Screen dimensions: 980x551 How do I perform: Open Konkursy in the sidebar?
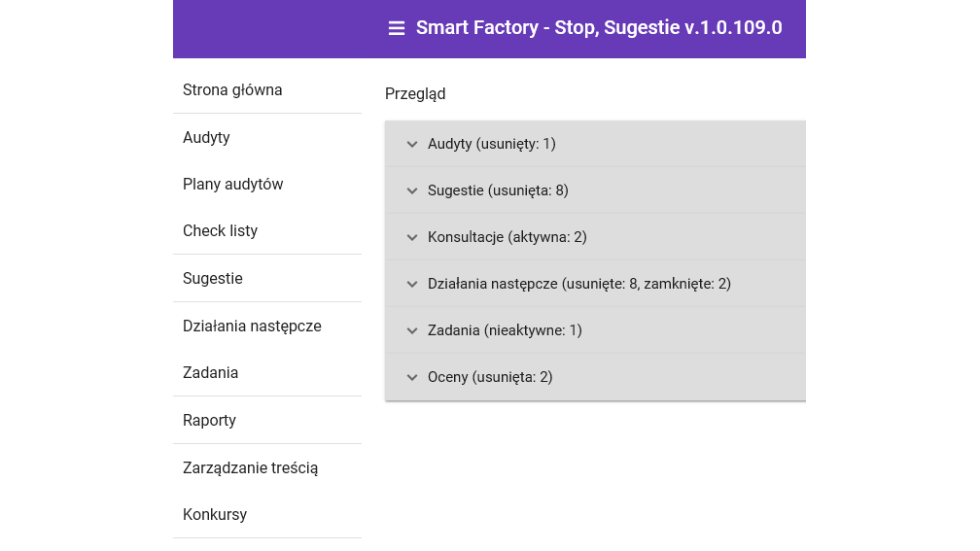pyautogui.click(x=215, y=514)
